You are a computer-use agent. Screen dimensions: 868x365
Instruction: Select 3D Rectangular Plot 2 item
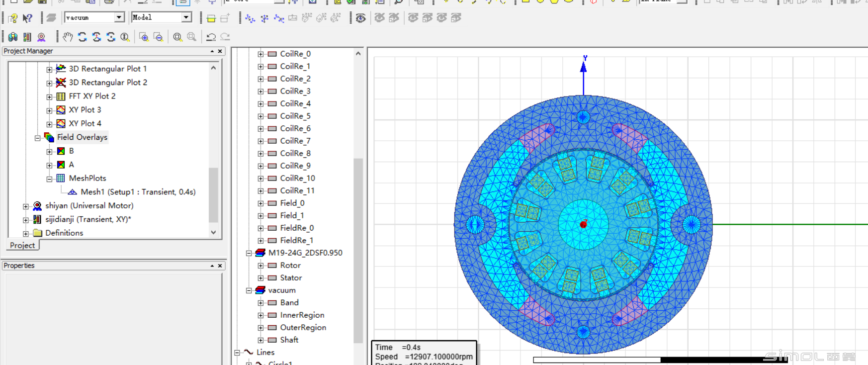pyautogui.click(x=108, y=83)
